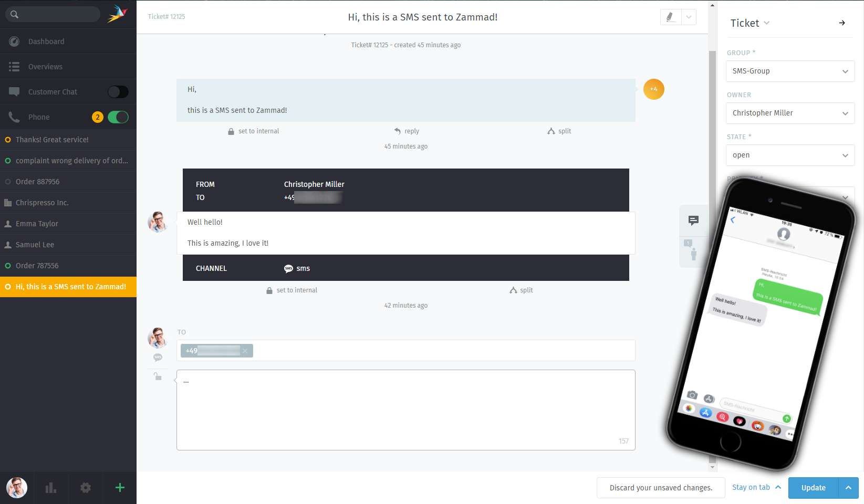This screenshot has height=504, width=864.
Task: Click the scroll up arrow of scrollbar
Action: tap(713, 6)
